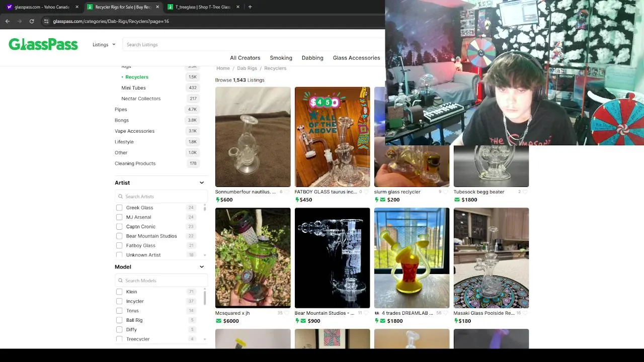
Task: Check the Bear Mountain Studios filter
Action: pos(119,236)
